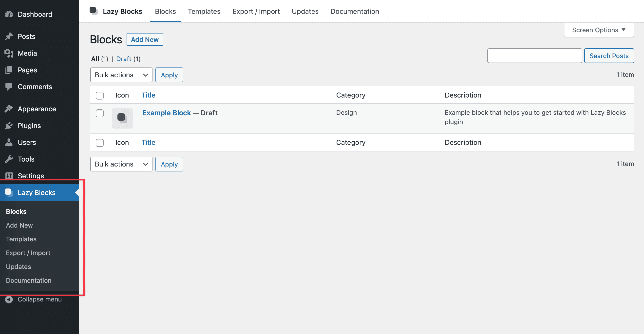644x334 pixels.
Task: Open the top Bulk actions dropdown
Action: pyautogui.click(x=121, y=75)
